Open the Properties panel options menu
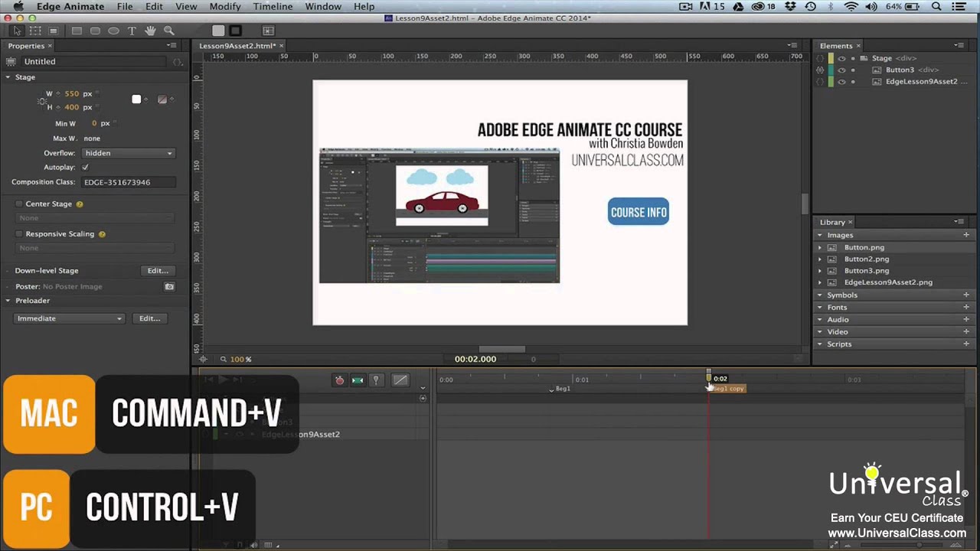980x551 pixels. tap(171, 46)
